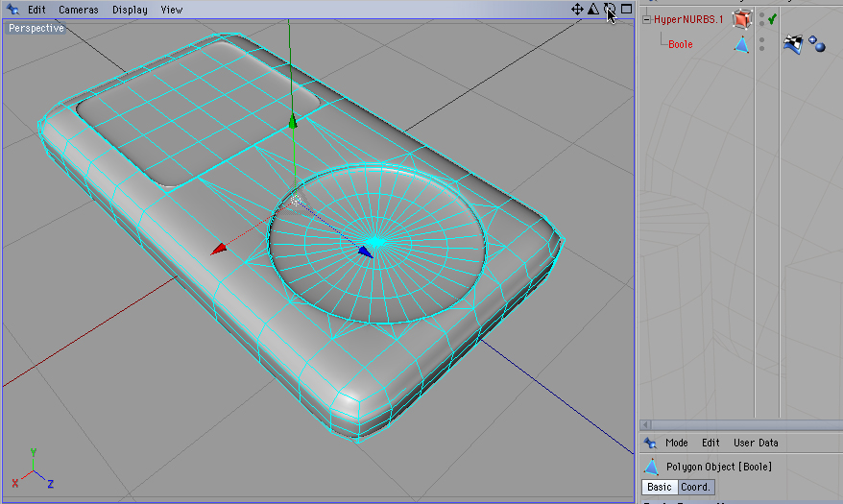
Task: Select the Boole checkered texture tag
Action: coord(793,44)
